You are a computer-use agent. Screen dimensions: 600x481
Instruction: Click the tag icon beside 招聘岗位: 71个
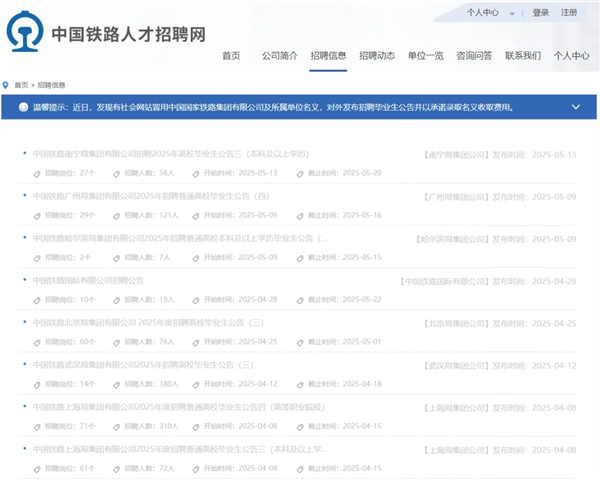pyautogui.click(x=37, y=427)
